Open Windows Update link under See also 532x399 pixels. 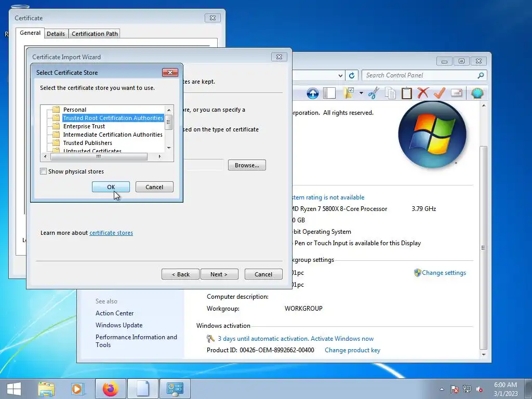(119, 325)
